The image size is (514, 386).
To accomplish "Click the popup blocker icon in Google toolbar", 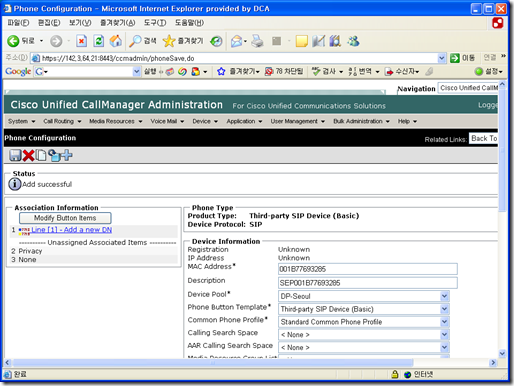I will (269, 71).
